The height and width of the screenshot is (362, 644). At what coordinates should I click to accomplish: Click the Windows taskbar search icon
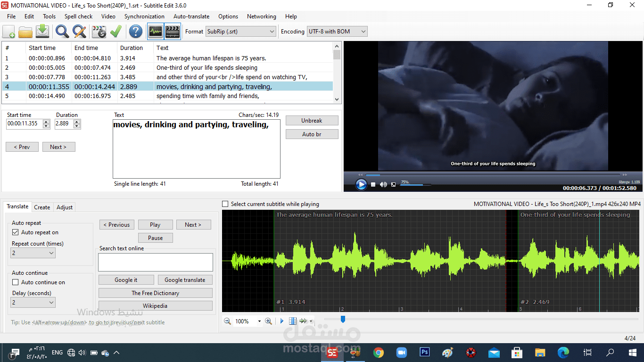coord(610,352)
